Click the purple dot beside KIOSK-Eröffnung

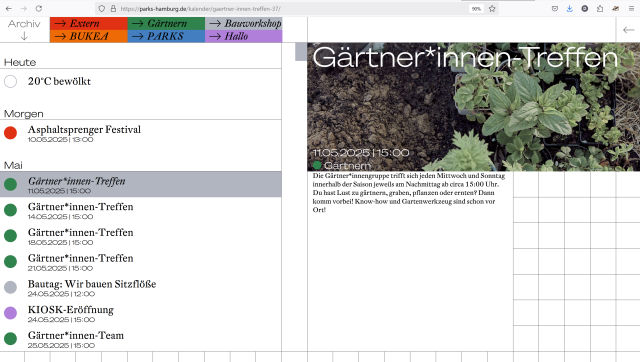(x=11, y=313)
